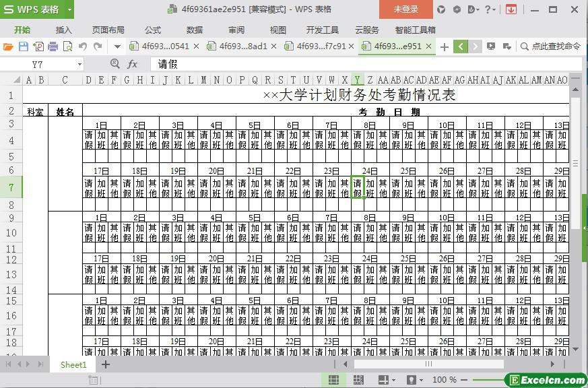The image size is (588, 388).
Task: Undo the last action
Action: 83,46
